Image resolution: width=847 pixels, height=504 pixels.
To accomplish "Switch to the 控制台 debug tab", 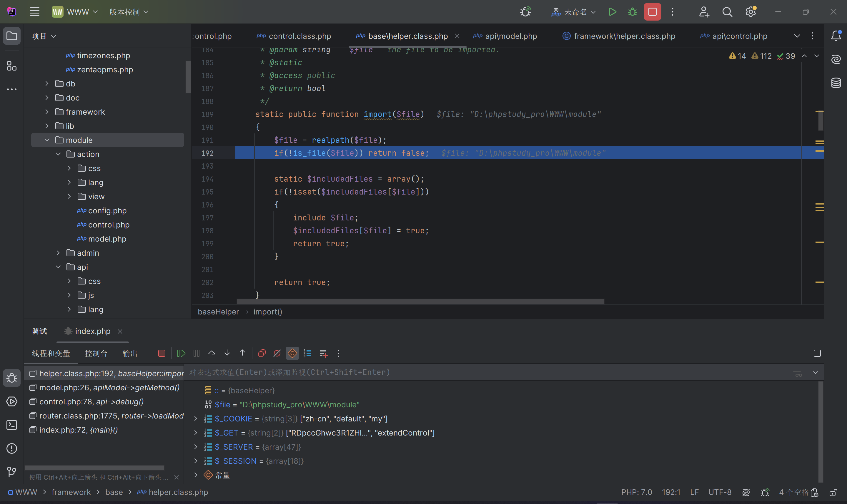I will tap(96, 354).
